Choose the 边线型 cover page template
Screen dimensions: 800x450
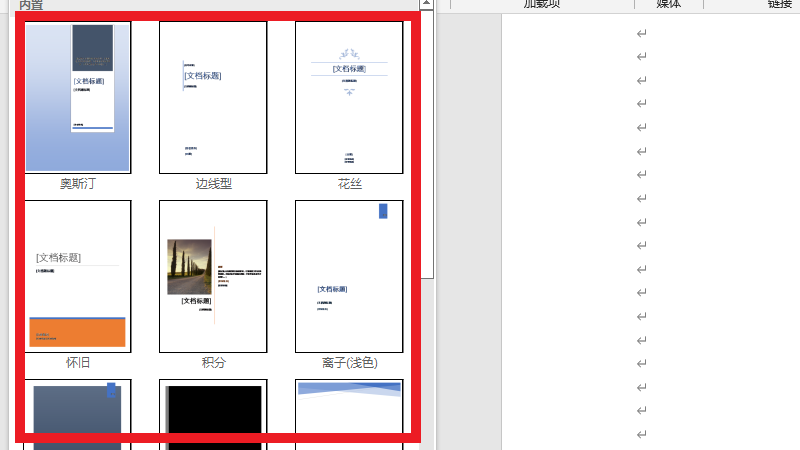(213, 97)
